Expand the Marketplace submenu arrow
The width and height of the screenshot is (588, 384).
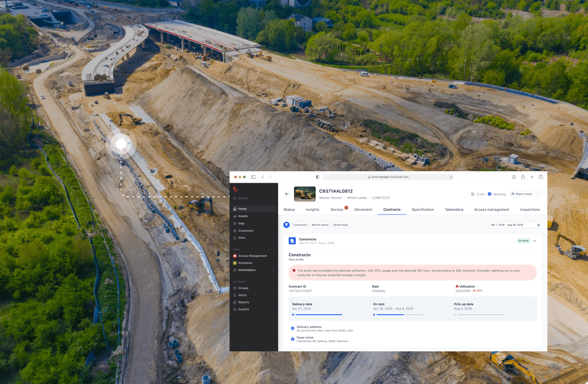[273, 270]
